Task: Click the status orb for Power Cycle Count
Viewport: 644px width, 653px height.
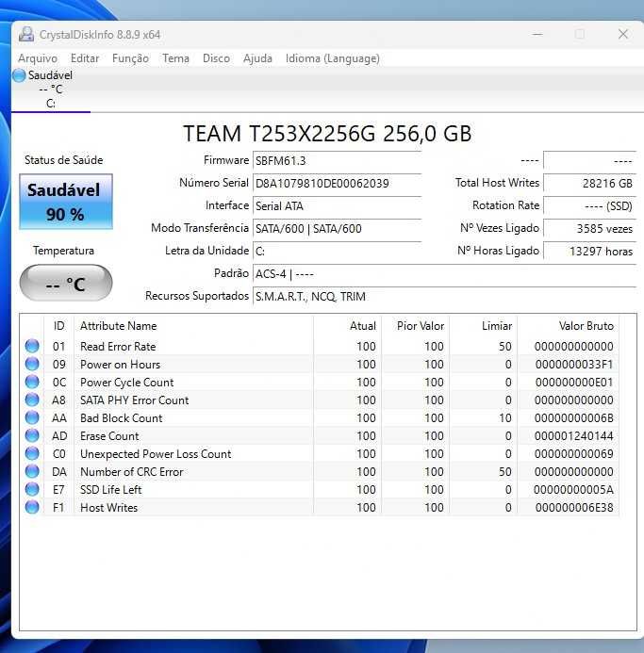Action: (x=32, y=382)
